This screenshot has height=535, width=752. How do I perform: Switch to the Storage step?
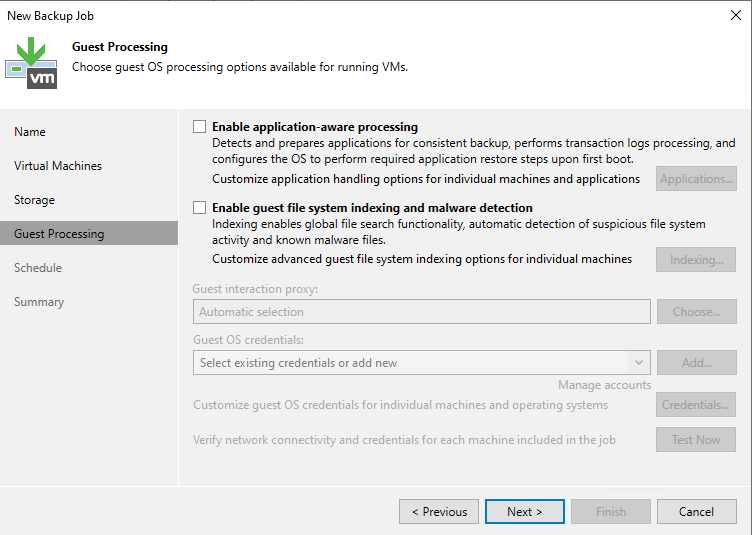pyautogui.click(x=34, y=200)
